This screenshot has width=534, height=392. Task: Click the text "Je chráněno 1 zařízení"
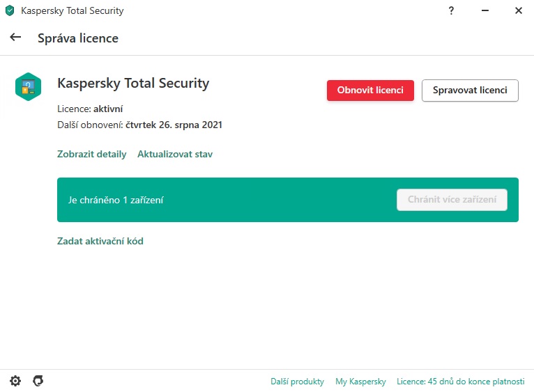point(116,200)
